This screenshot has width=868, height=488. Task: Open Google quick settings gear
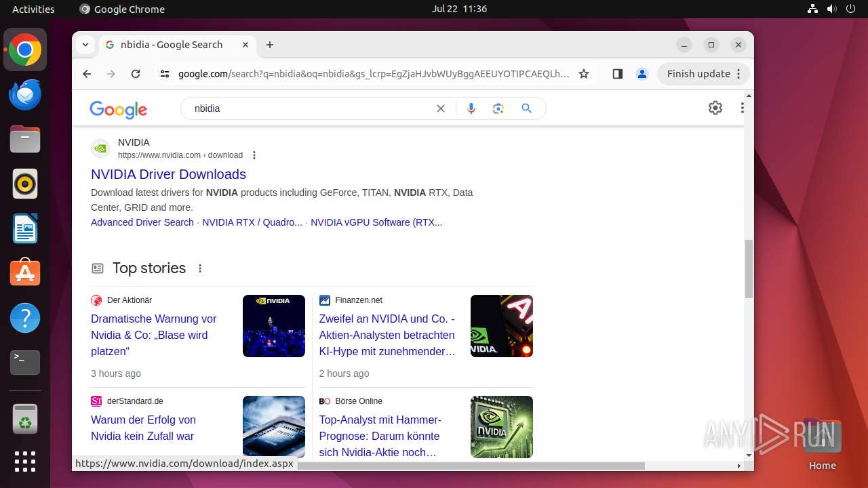click(715, 108)
